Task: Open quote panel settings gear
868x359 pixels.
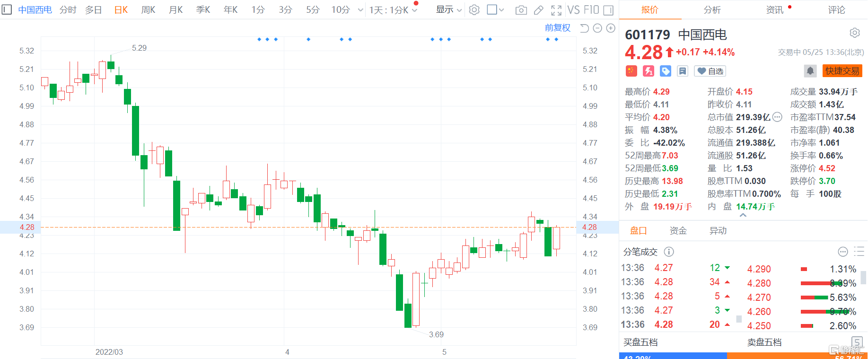Action: coord(854,33)
